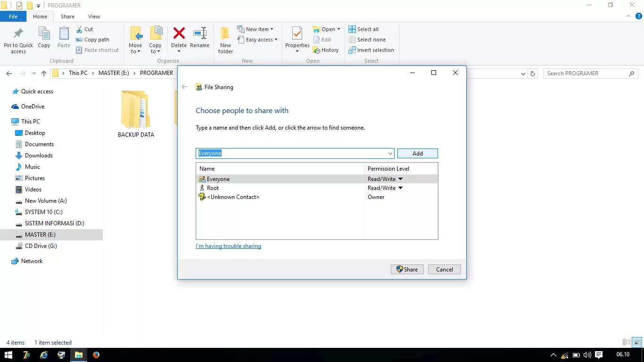Click Cut in the Clipboard group
The image size is (644, 362).
tap(85, 29)
